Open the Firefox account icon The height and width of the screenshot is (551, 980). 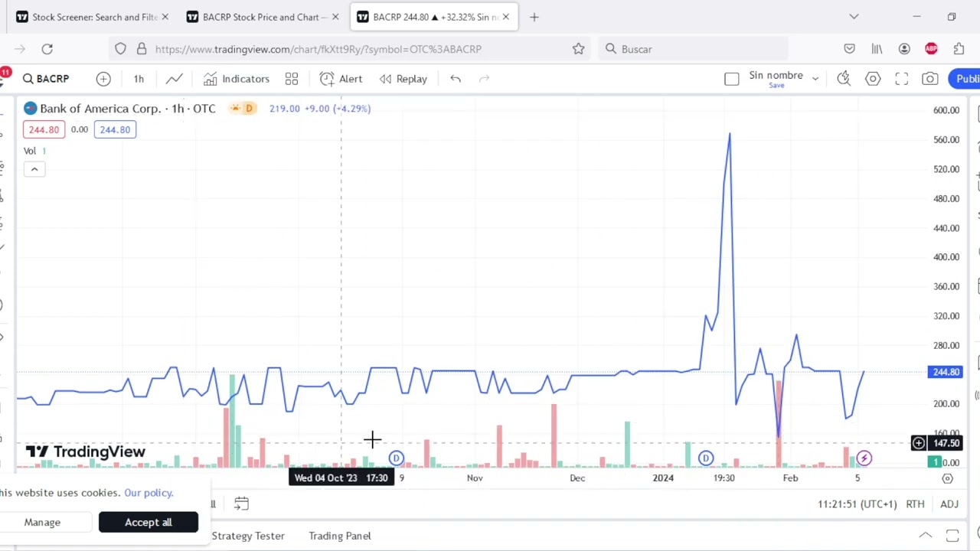(904, 49)
